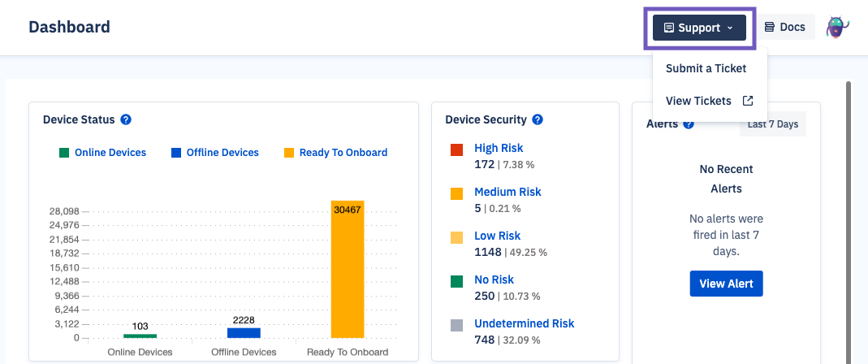Select View Tickets menu item

coord(699,101)
